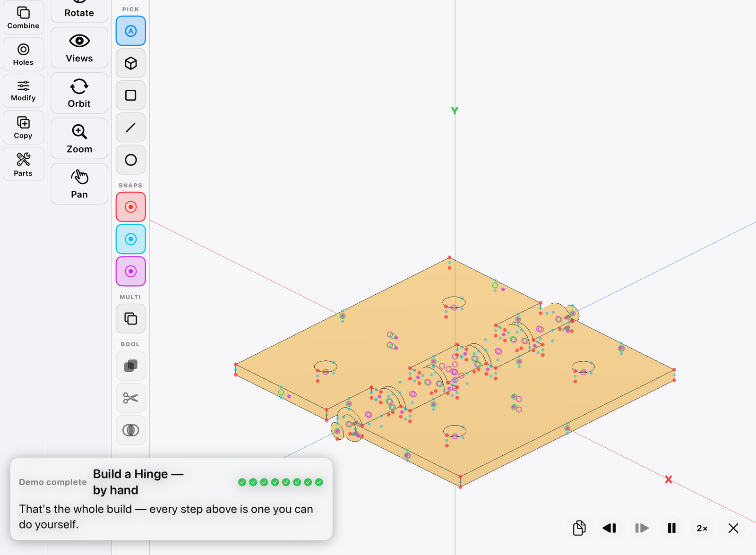Viewport: 756px width, 555px height.
Task: Step back to the previous demo step
Action: point(610,528)
